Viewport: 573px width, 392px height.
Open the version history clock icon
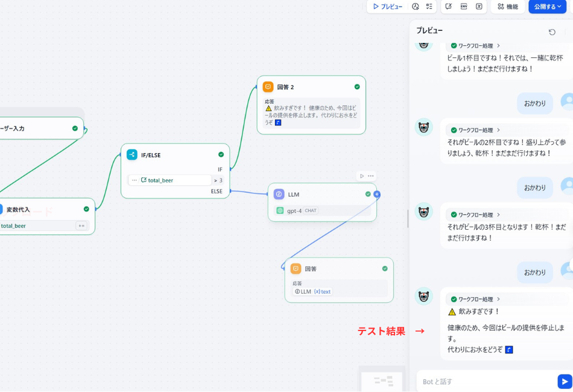pyautogui.click(x=414, y=7)
